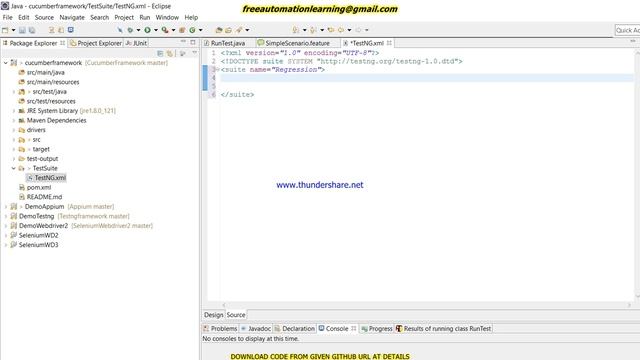This screenshot has width=640, height=360.
Task: Open the File menu
Action: 7,18
